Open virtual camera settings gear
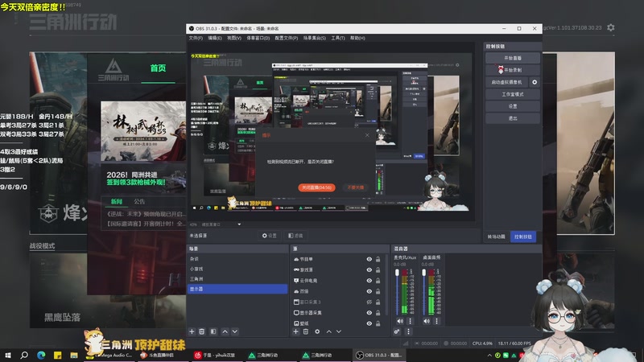Image resolution: width=644 pixels, height=362 pixels. coord(535,82)
